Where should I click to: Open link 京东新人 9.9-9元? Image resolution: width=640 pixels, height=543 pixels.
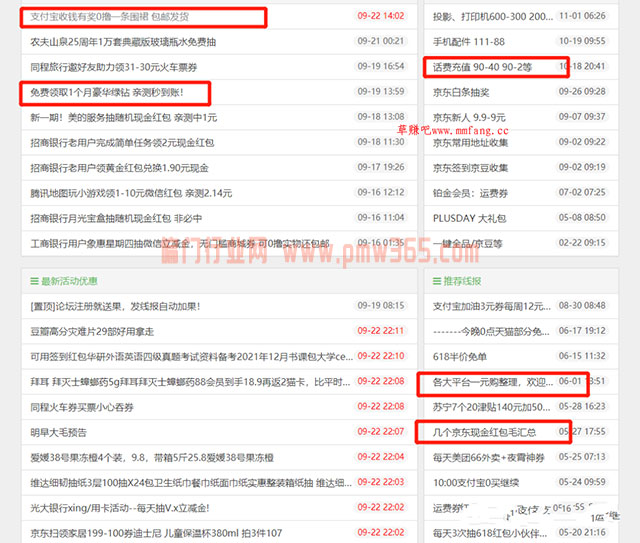469,118
